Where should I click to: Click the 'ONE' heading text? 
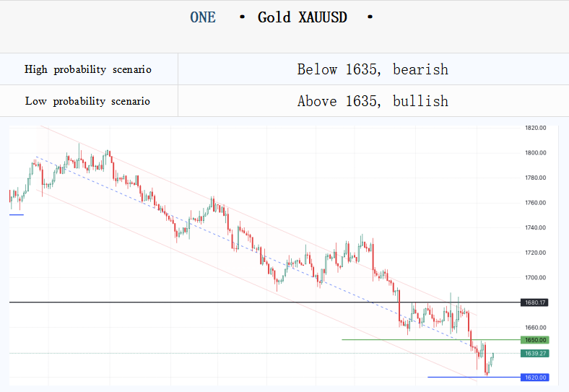[x=203, y=17]
